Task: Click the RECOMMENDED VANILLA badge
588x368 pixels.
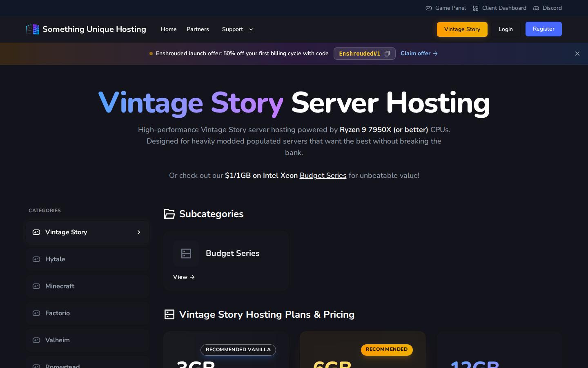Action: pos(238,350)
